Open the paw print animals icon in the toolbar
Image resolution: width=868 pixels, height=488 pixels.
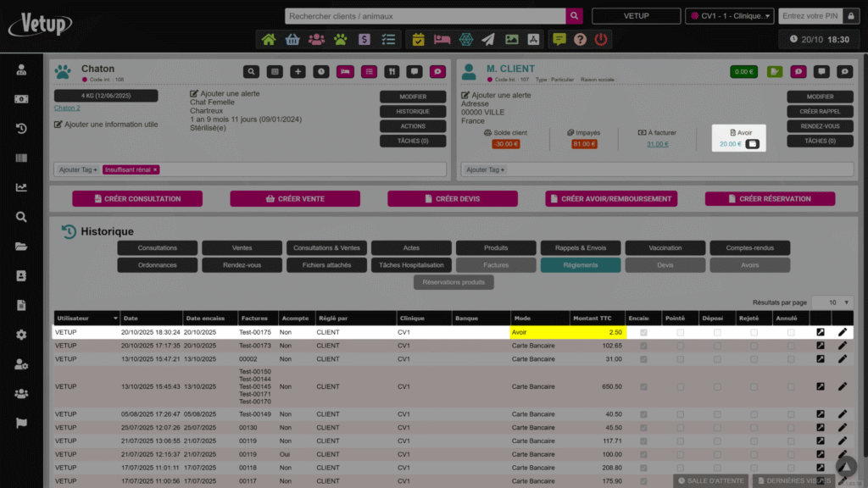(340, 39)
